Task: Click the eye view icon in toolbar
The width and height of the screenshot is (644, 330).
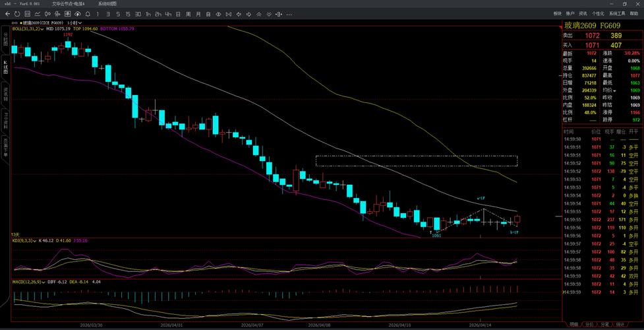Action: [218, 14]
